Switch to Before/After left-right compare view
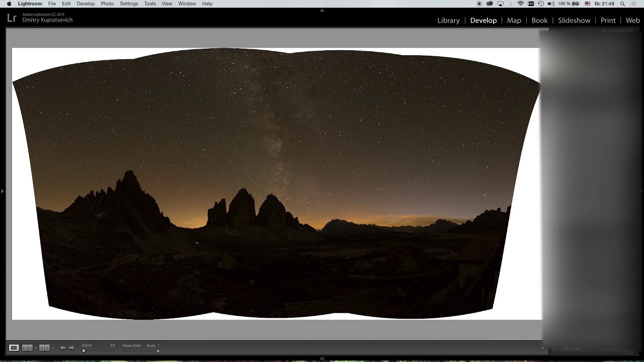This screenshot has height=362, width=644. pos(27,347)
